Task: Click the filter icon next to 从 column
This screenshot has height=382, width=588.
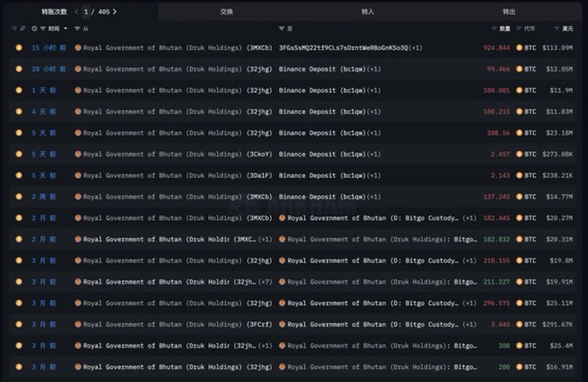Action: click(x=77, y=29)
